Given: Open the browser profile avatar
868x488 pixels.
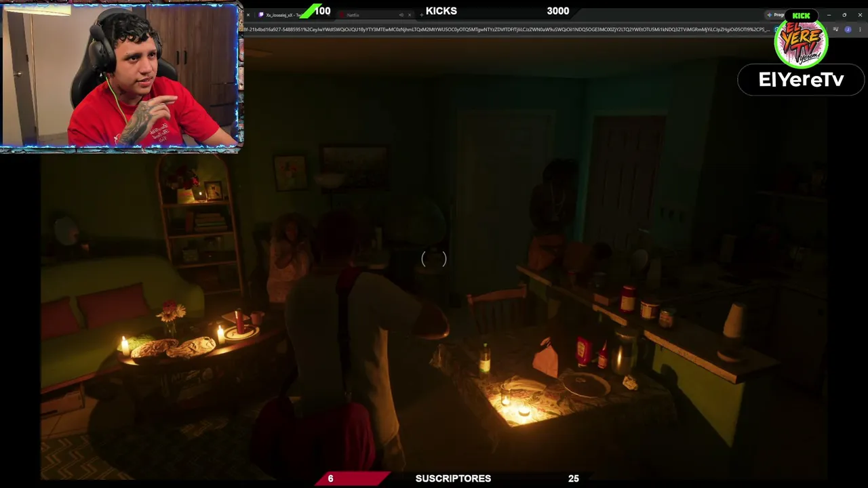Looking at the screenshot, I should pos(848,30).
